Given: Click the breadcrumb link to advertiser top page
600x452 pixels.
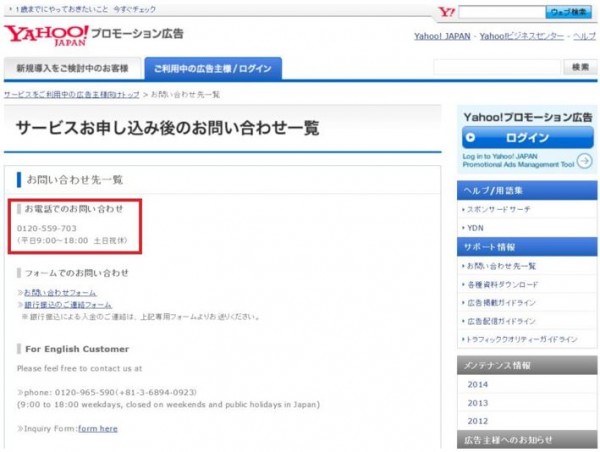Looking at the screenshot, I should coord(72,95).
